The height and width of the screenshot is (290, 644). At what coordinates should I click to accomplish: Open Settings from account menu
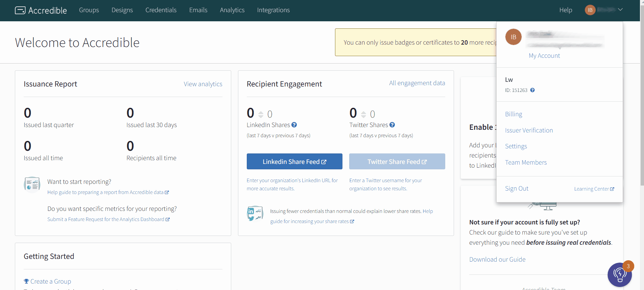tap(516, 146)
